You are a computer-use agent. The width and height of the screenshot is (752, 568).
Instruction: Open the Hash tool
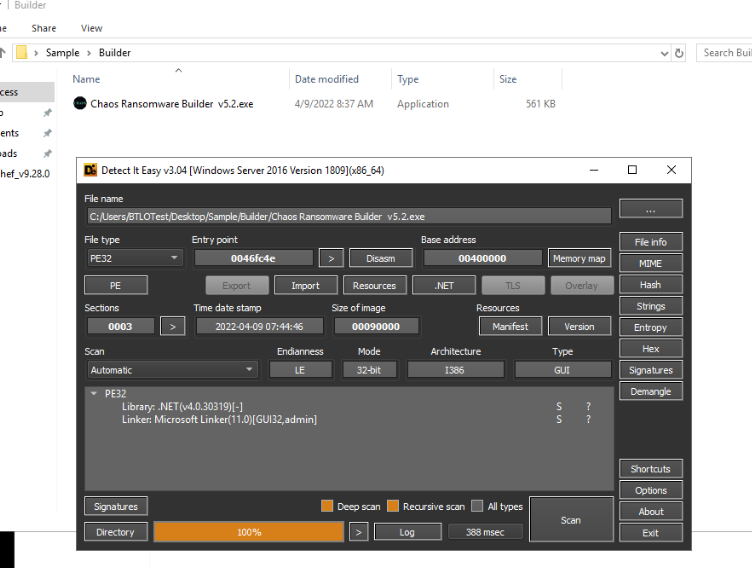tap(650, 285)
